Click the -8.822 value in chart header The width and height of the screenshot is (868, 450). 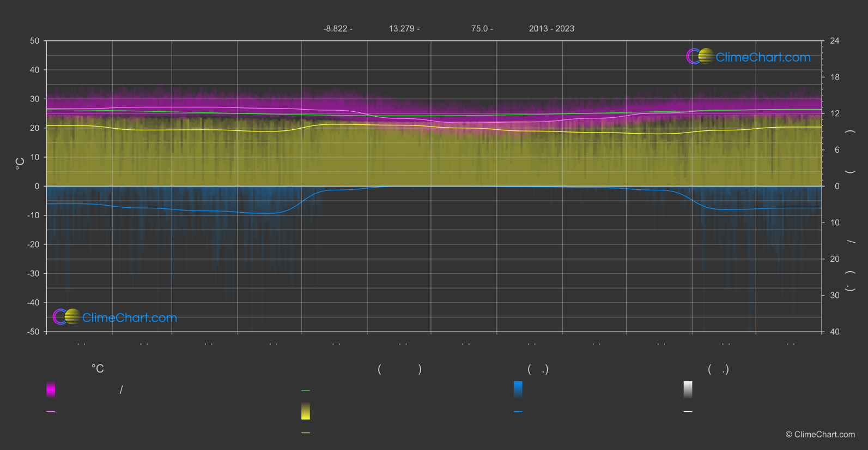337,28
